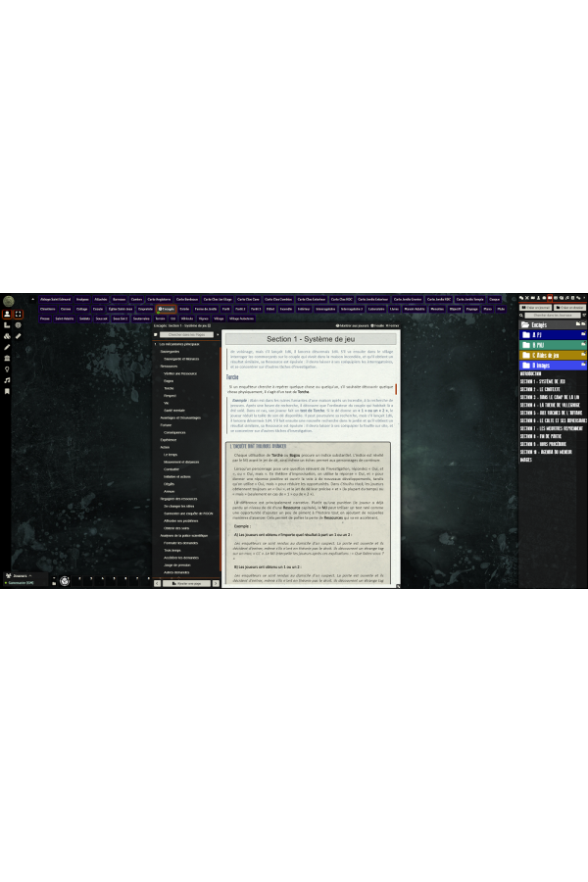Image resolution: width=588 pixels, height=882 pixels.
Task: Select the Journal Notes bookmark icon
Action: 7,390
